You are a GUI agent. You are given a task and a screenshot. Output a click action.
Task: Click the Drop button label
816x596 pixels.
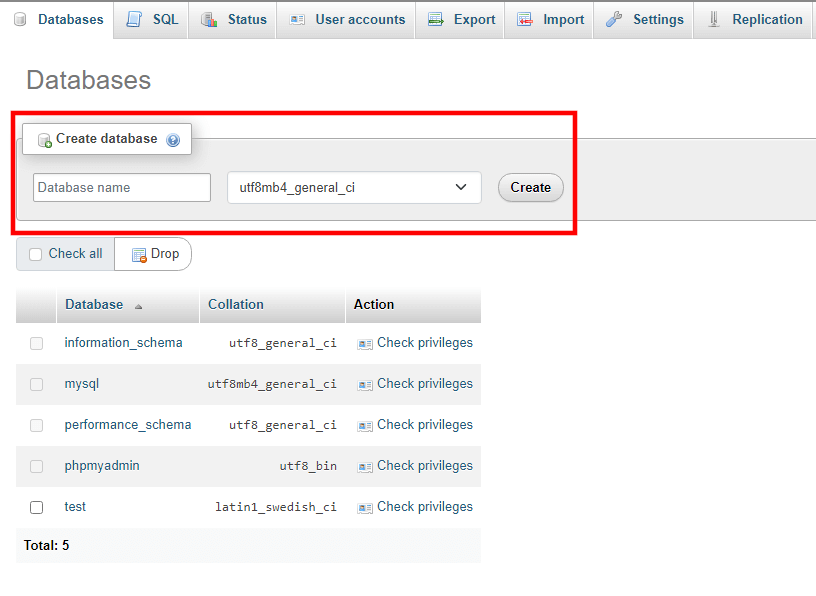click(x=165, y=253)
